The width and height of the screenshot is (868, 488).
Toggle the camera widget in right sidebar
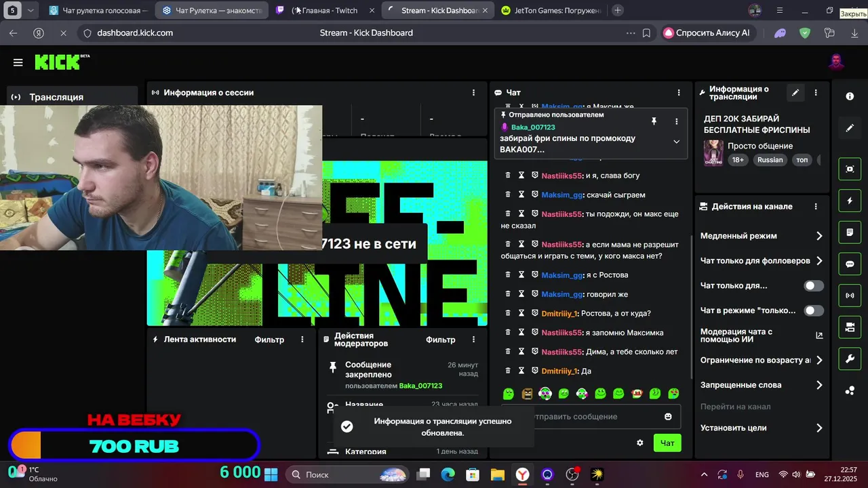(850, 327)
